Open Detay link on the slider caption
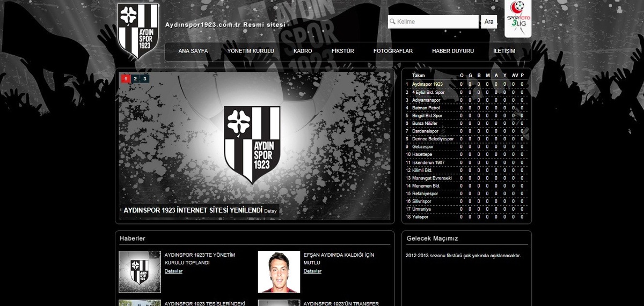The width and height of the screenshot is (644, 306). [270, 211]
